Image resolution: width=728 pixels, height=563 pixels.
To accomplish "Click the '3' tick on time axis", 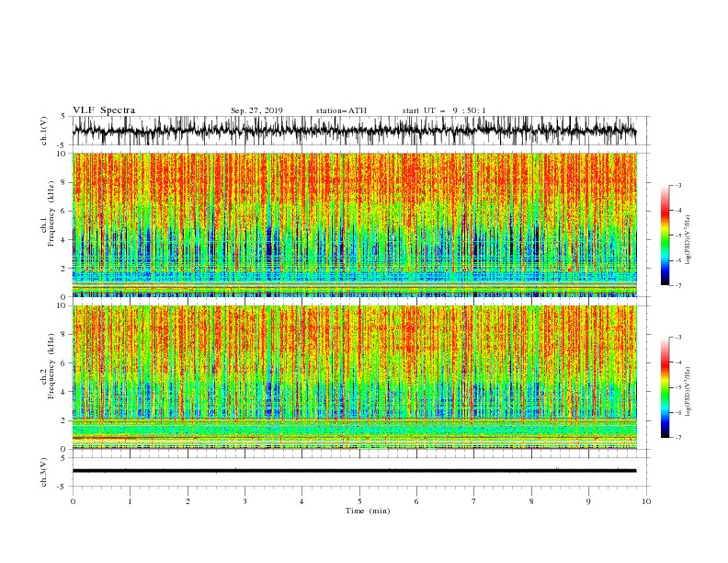I will click(245, 501).
